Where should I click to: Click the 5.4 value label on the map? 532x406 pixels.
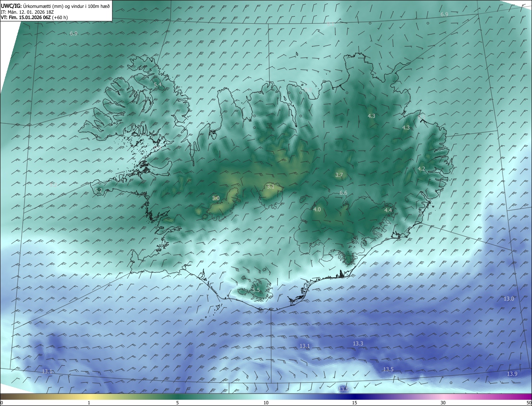[x=158, y=85]
